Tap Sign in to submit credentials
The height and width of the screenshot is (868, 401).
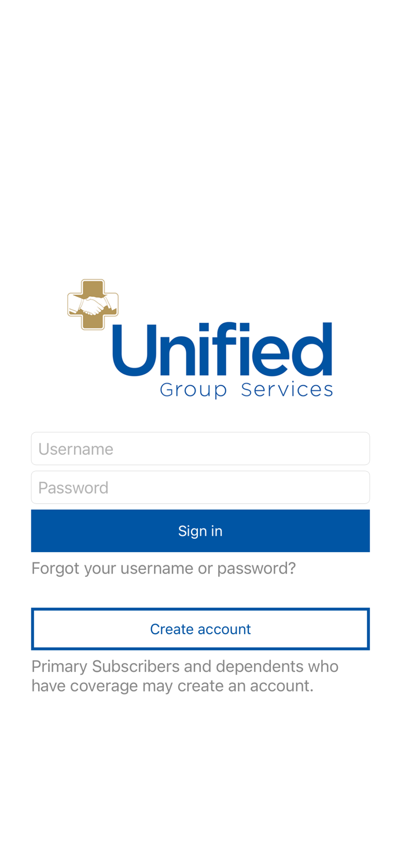tap(200, 530)
